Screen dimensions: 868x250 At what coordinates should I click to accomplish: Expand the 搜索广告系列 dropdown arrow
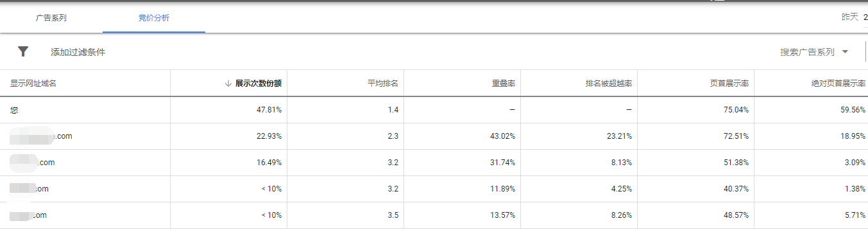coord(844,52)
